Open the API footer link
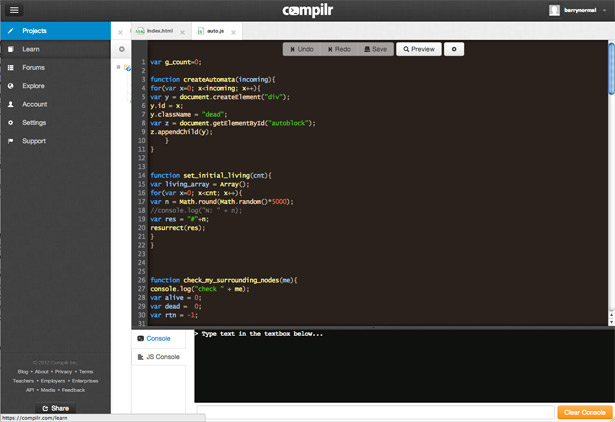615x422 pixels. point(30,390)
